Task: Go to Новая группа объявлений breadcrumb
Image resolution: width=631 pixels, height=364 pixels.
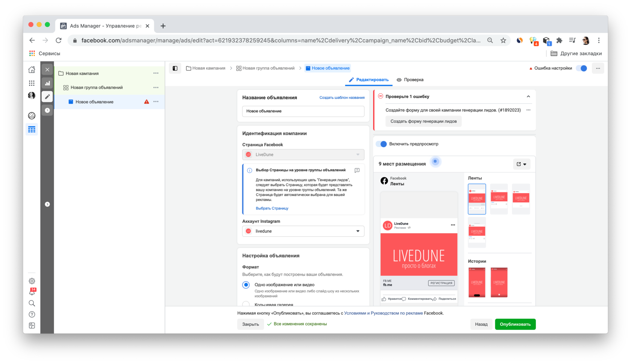Action: click(x=265, y=68)
